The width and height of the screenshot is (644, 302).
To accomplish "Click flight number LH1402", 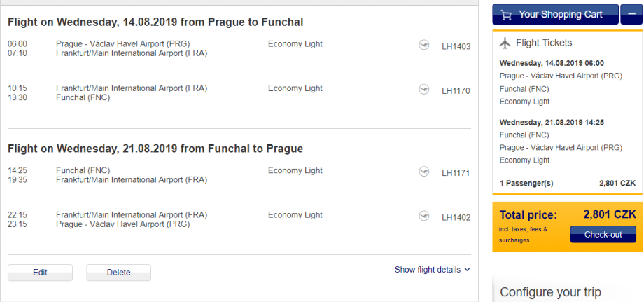I will tap(456, 217).
